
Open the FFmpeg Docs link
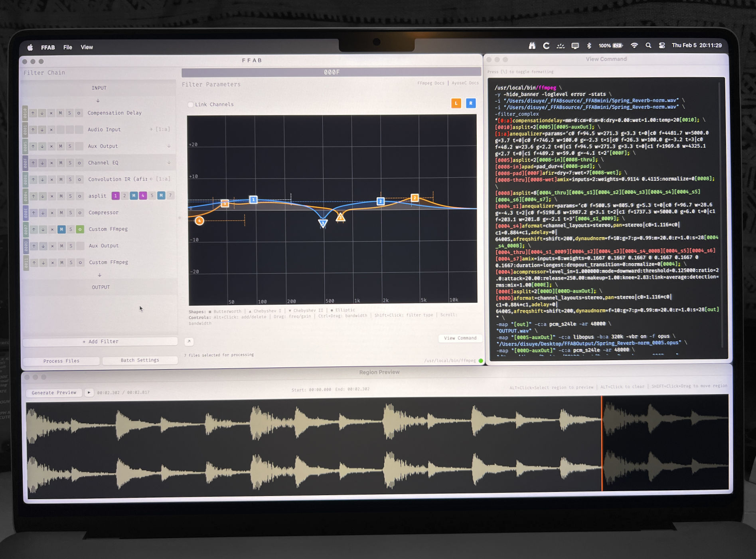(x=430, y=83)
